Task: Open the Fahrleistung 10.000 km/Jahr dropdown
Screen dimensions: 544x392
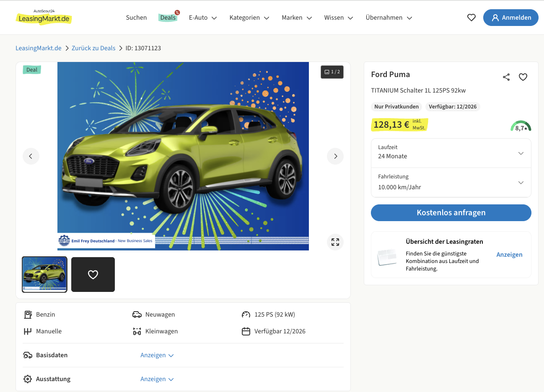Action: (x=451, y=183)
